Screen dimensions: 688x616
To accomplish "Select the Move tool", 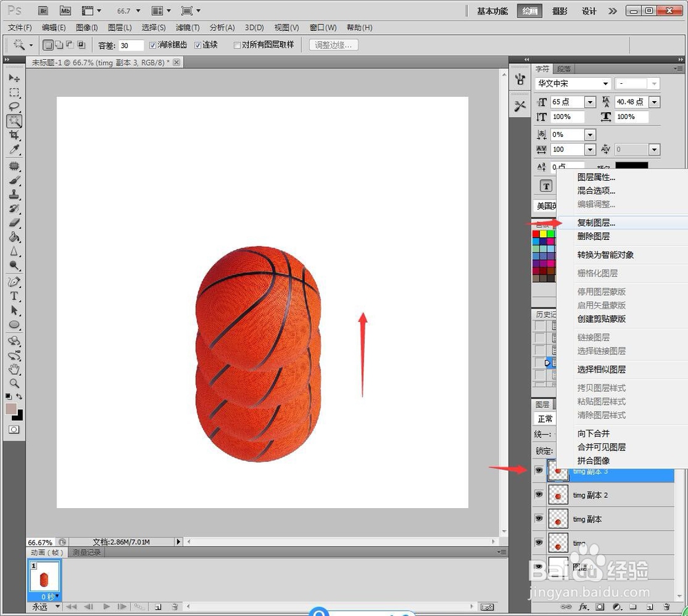I will point(15,78).
